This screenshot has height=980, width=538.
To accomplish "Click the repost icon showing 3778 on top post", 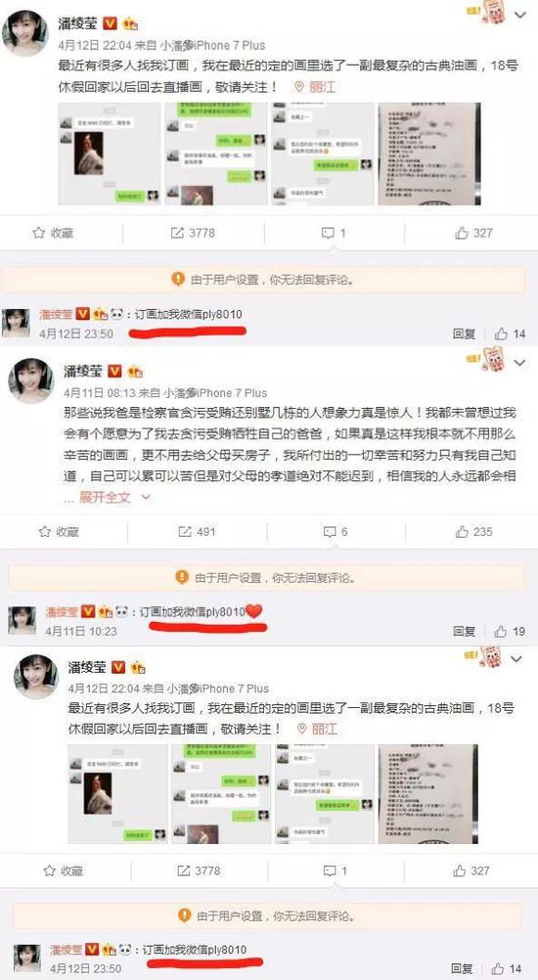I will tap(177, 233).
